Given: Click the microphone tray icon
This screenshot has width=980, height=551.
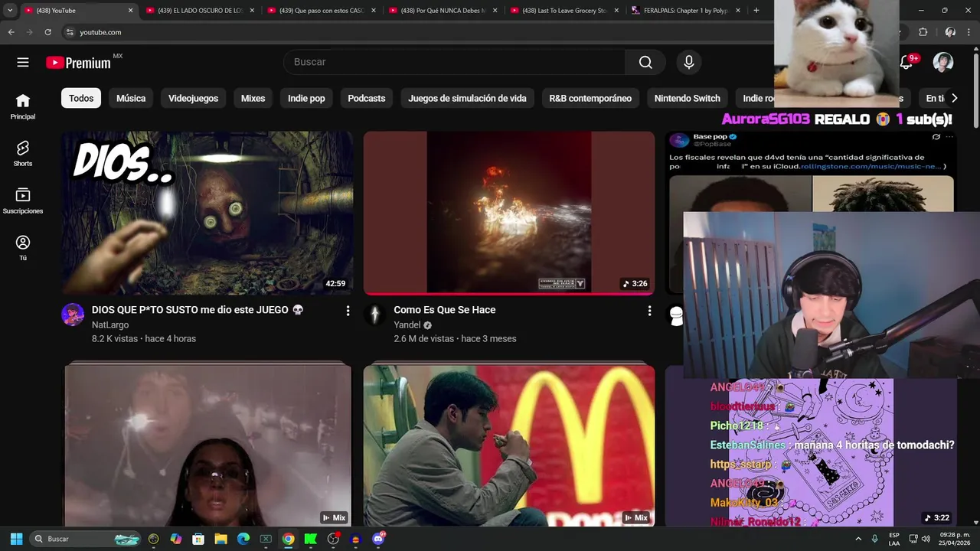Looking at the screenshot, I should [x=874, y=539].
